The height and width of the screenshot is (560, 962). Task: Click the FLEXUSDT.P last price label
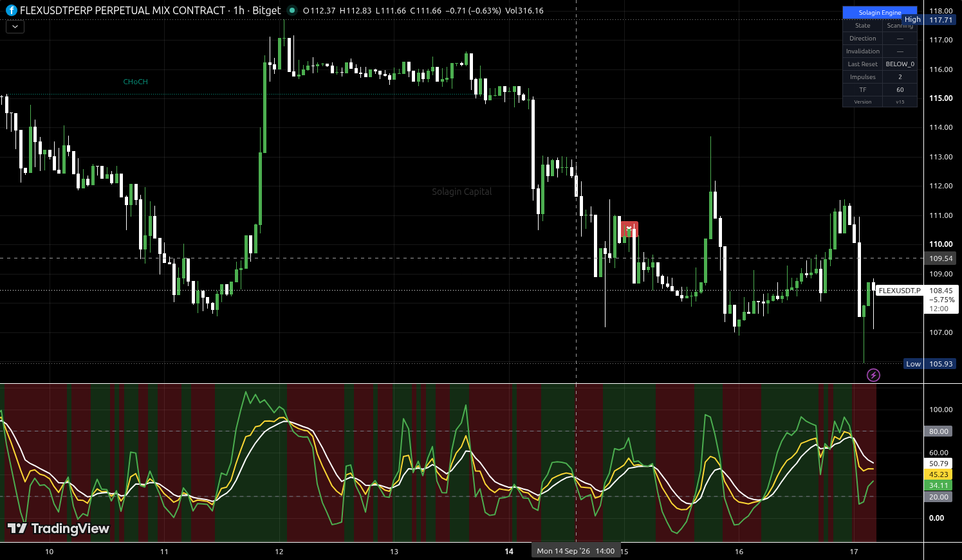(900, 291)
